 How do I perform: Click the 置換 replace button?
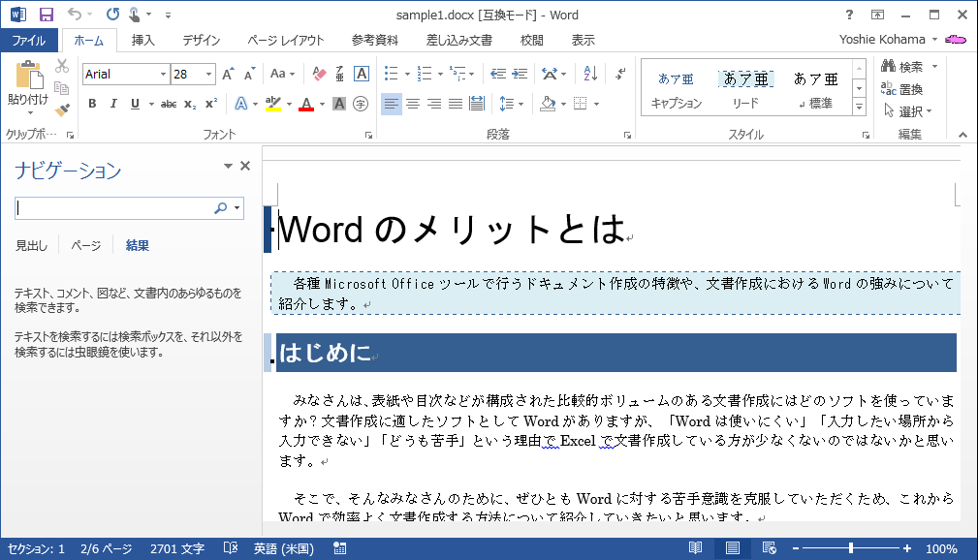901,89
